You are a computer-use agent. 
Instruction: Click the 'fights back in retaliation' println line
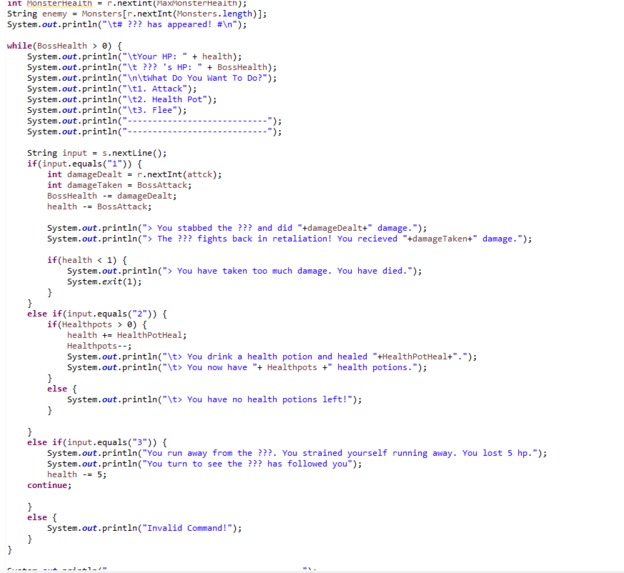click(290, 239)
